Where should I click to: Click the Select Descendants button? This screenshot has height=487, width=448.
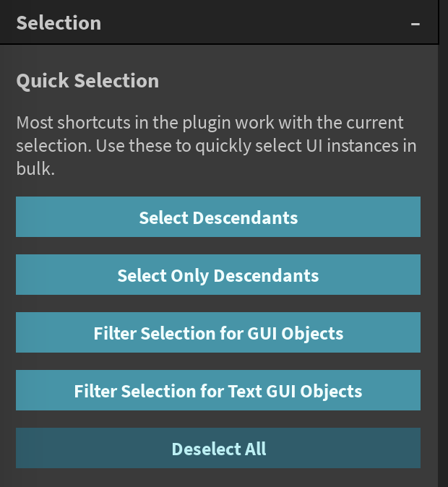tap(218, 217)
